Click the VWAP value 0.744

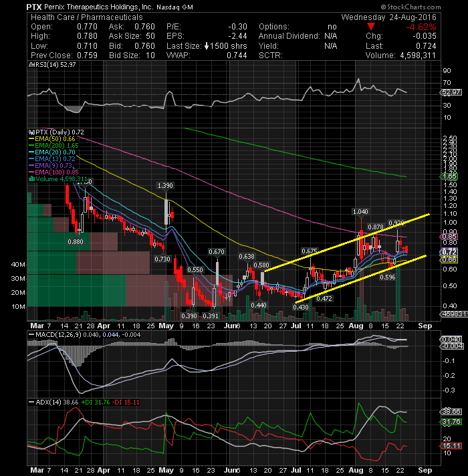pyautogui.click(x=237, y=55)
